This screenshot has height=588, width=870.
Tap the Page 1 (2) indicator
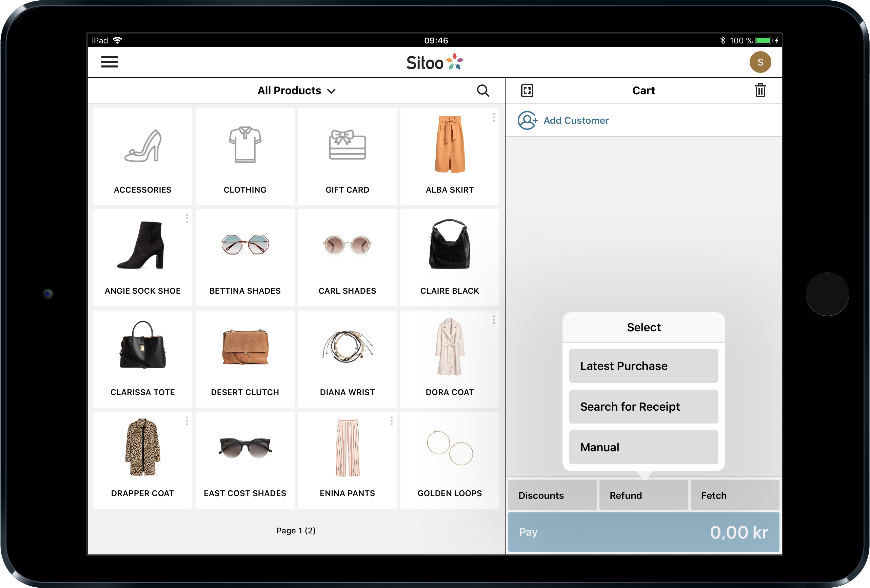pos(296,531)
